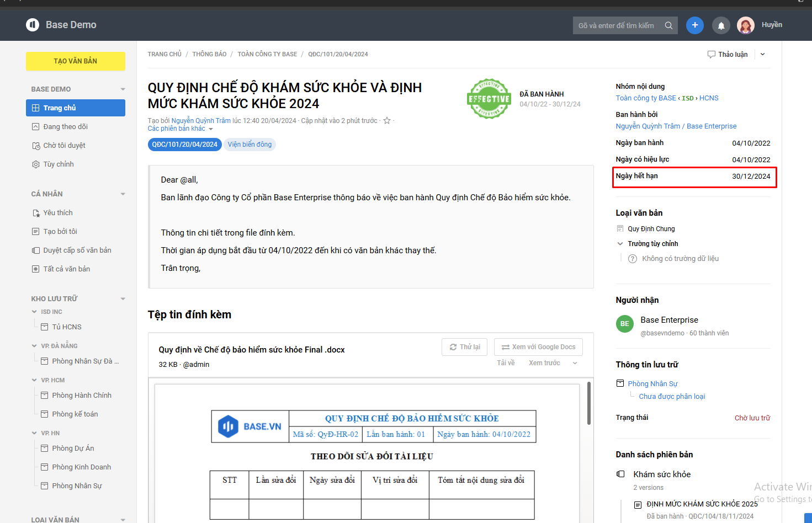Screen dimensions: 812x523
Task: Click Chưa được phân loại link
Action: coord(672,397)
